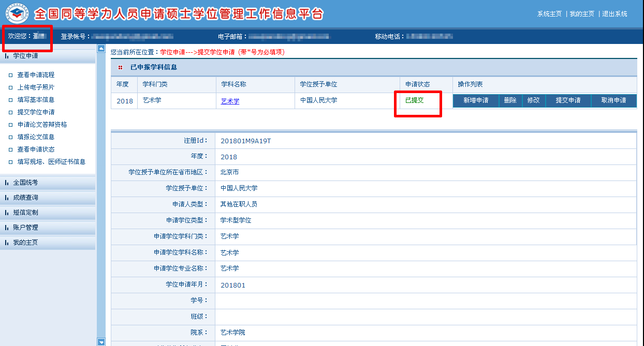
Task: Expand the 短信定制 section
Action: [25, 213]
